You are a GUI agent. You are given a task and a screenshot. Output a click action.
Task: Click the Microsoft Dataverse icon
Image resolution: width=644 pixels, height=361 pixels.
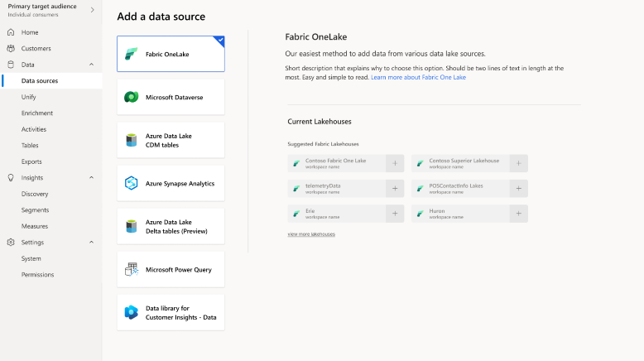tap(131, 97)
